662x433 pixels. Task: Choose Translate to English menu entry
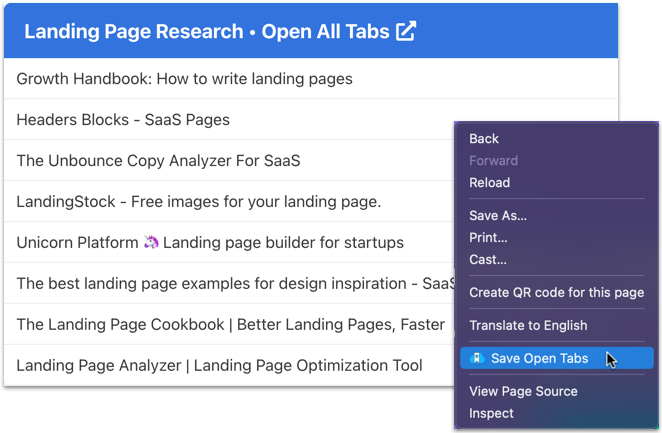(528, 325)
